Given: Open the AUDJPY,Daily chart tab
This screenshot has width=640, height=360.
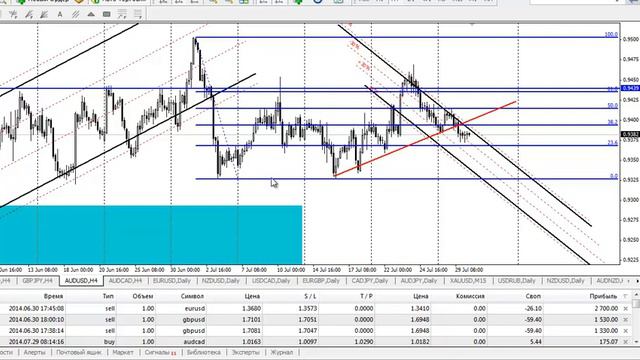Looking at the screenshot, I should (x=419, y=281).
